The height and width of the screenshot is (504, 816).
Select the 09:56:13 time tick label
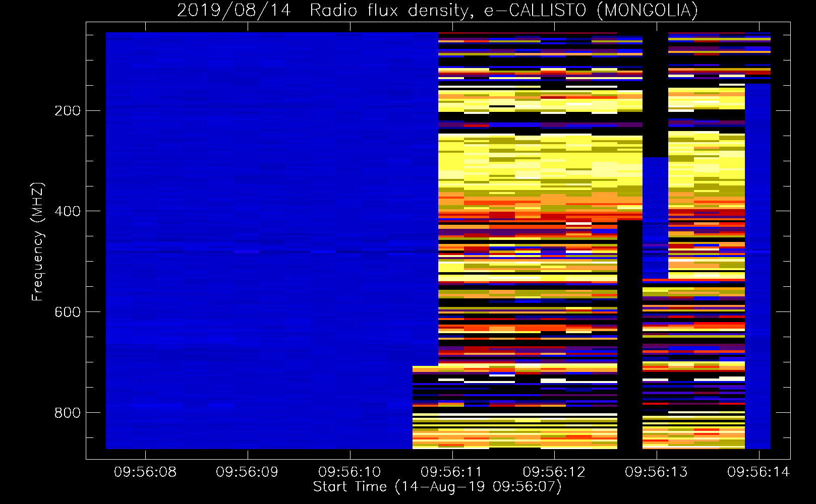[656, 472]
